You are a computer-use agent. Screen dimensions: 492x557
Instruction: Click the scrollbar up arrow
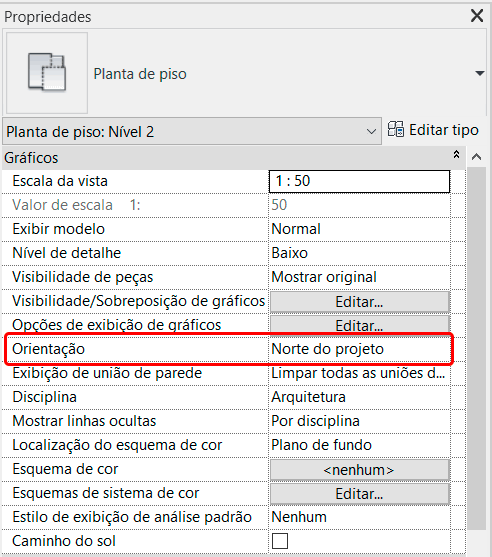click(476, 157)
